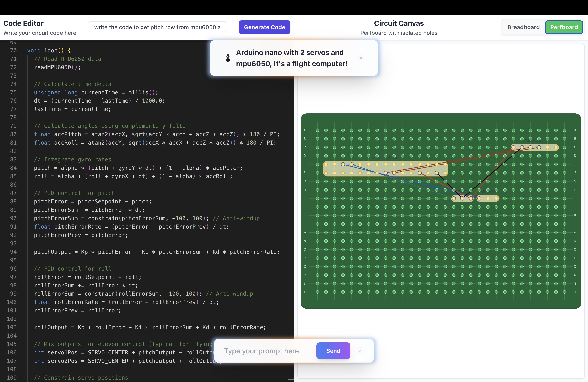Click the Generate Code button
Screen dimensions: 588x382
click(x=264, y=27)
